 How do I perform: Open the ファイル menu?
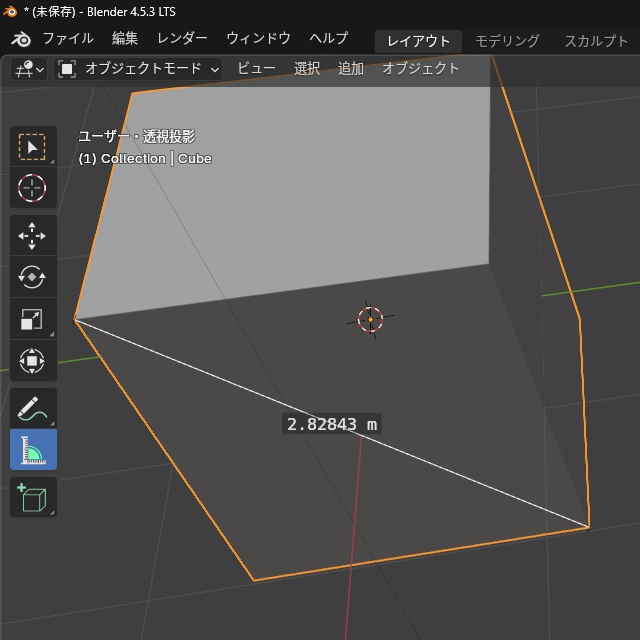click(x=68, y=38)
